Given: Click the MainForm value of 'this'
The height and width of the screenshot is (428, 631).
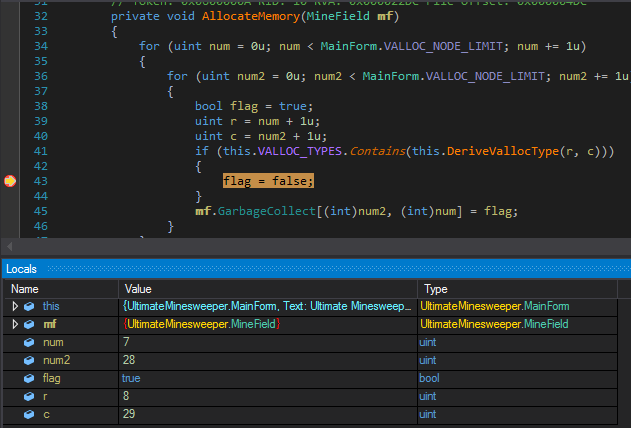Looking at the screenshot, I should [267, 306].
